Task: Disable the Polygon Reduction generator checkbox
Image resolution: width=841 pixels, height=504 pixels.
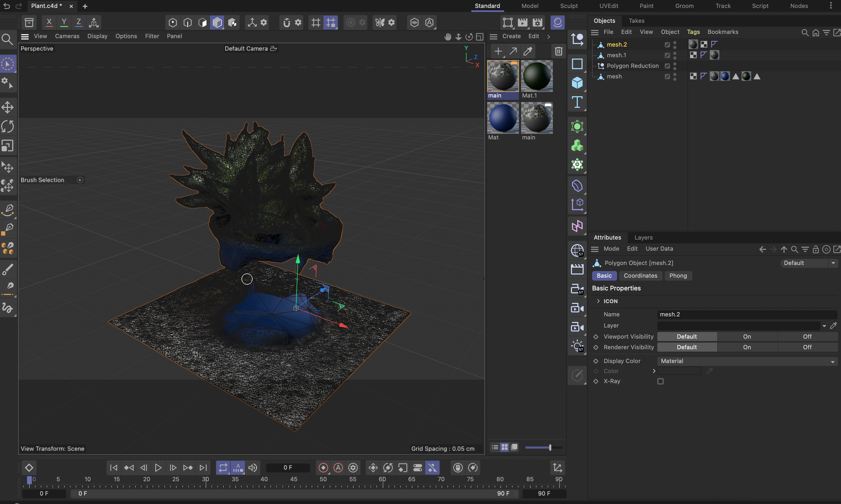Action: pyautogui.click(x=667, y=66)
